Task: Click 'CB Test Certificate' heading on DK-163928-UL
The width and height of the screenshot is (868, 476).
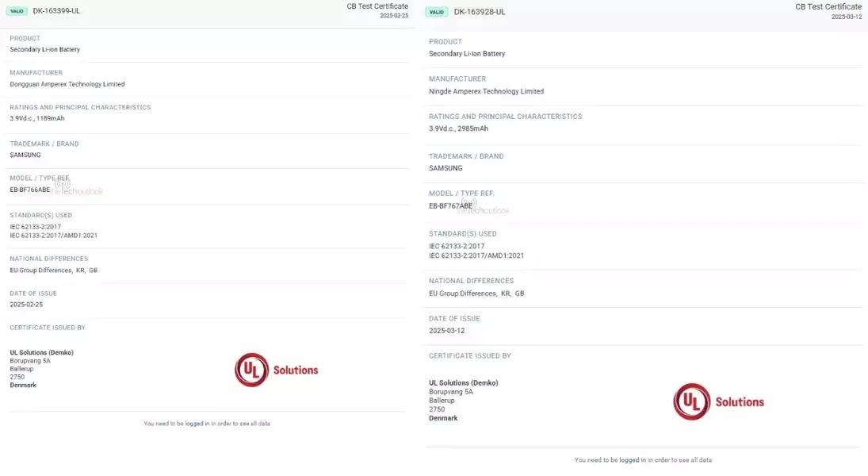Action: 828,6
